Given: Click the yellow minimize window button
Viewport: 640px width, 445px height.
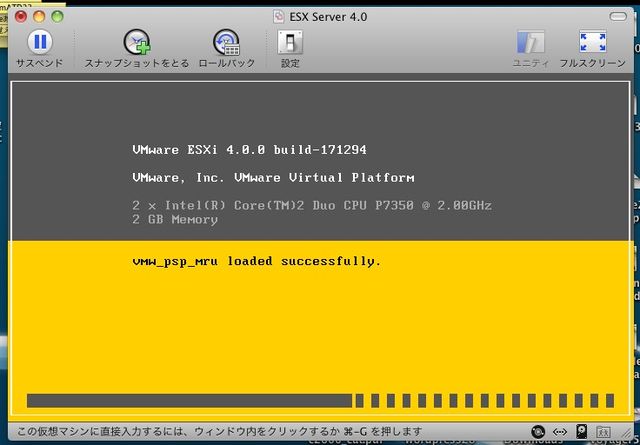Looking at the screenshot, I should click(x=39, y=16).
